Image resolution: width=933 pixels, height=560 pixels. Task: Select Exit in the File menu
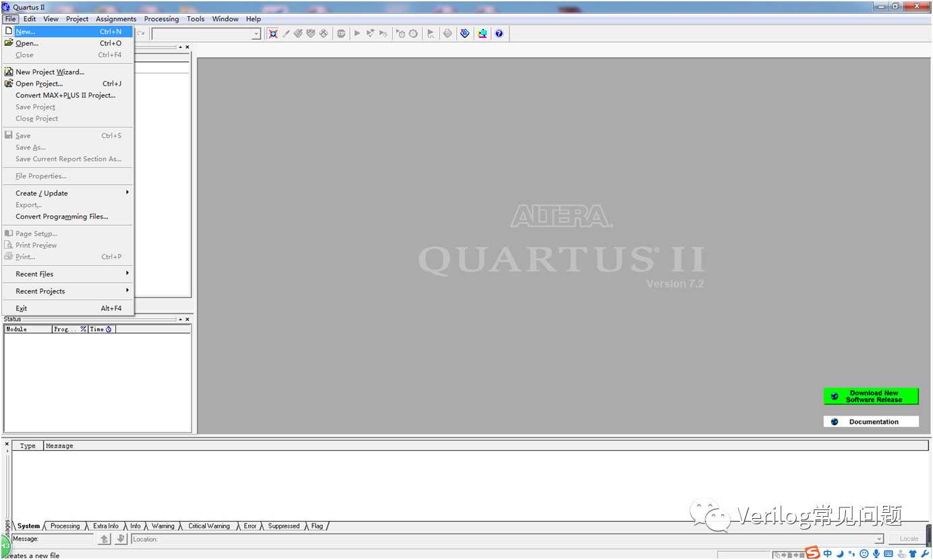point(68,308)
